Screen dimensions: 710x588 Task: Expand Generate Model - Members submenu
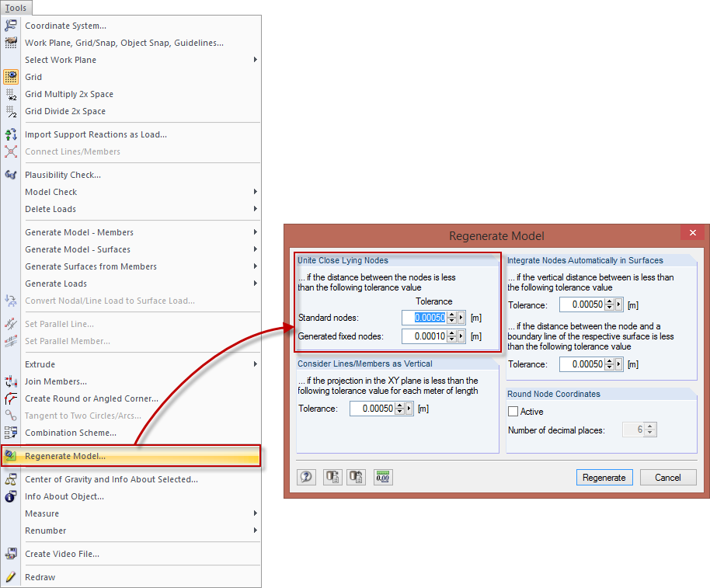coord(256,232)
